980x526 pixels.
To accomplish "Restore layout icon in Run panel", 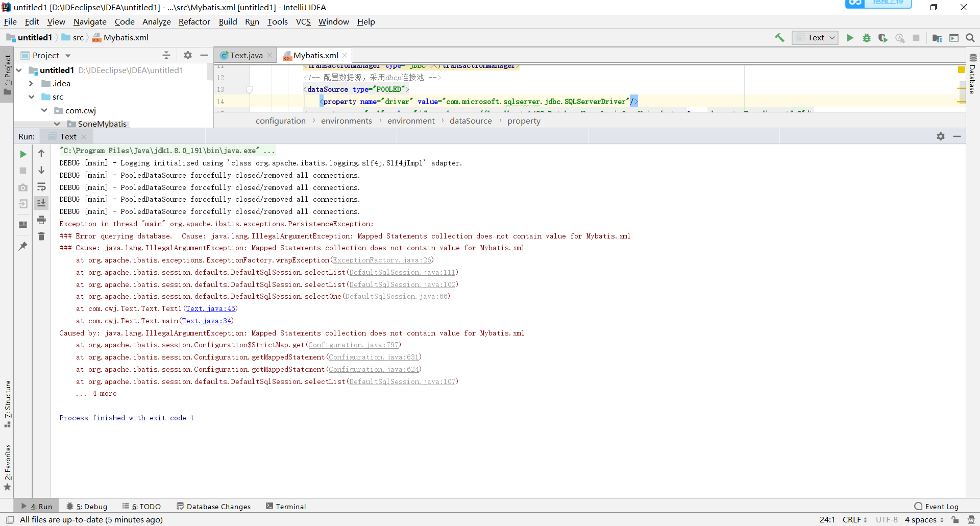I will (23, 225).
